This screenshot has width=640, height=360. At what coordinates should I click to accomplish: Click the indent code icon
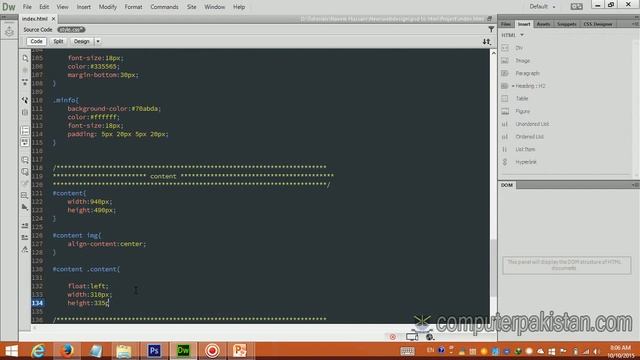pos(25,225)
